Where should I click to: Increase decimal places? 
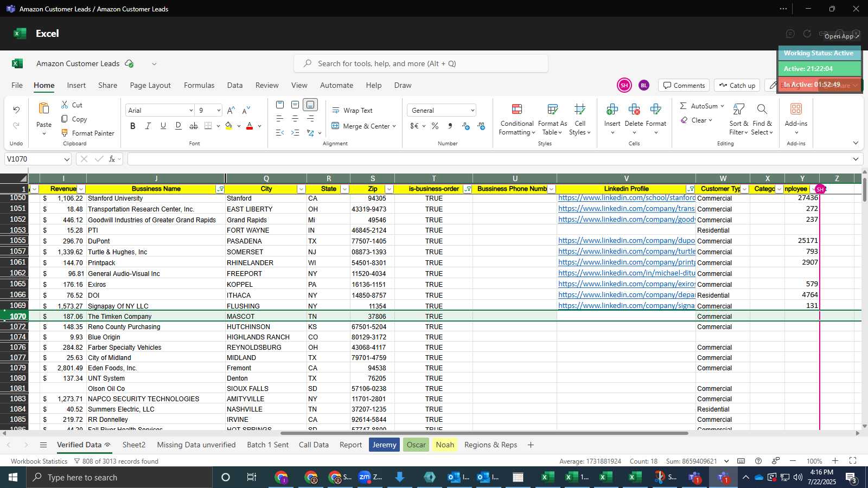coord(465,126)
